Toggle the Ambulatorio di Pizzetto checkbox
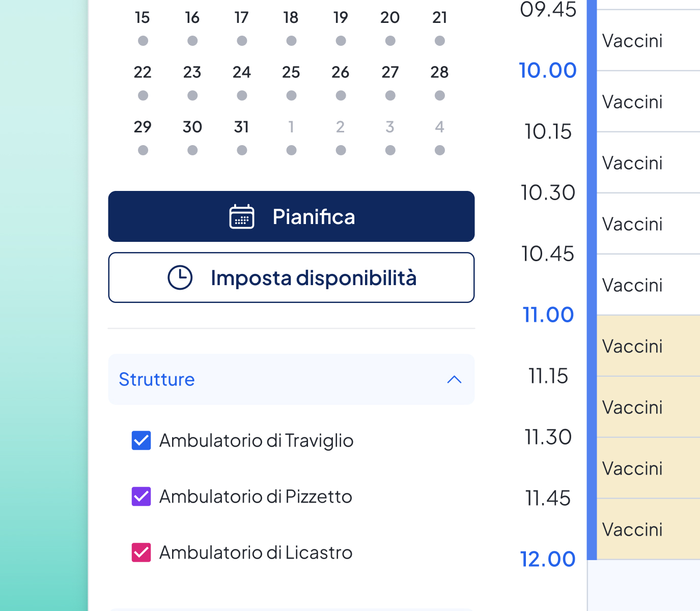 click(141, 496)
